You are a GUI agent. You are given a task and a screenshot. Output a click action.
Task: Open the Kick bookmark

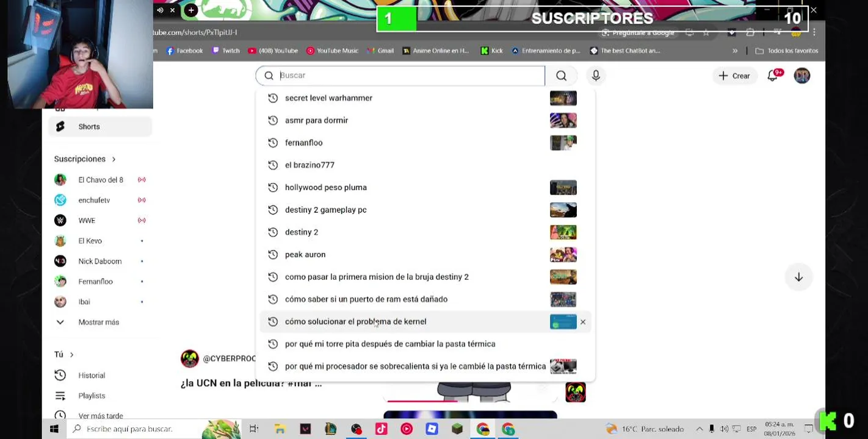tap(492, 51)
